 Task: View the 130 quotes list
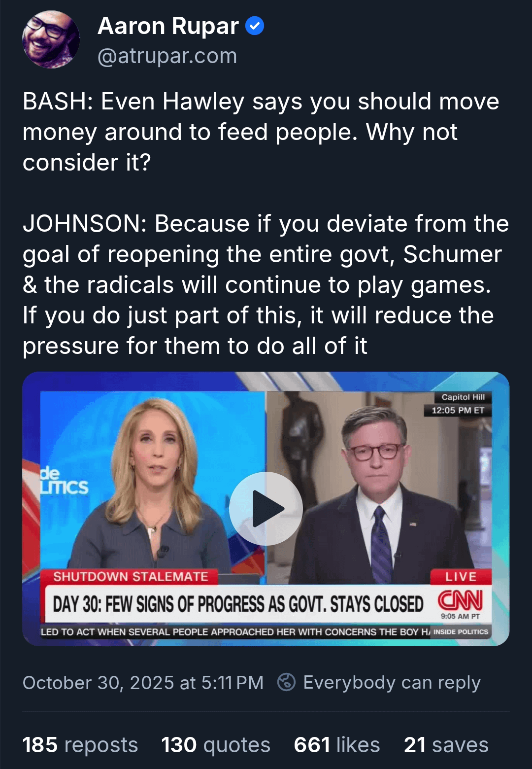[x=216, y=745]
